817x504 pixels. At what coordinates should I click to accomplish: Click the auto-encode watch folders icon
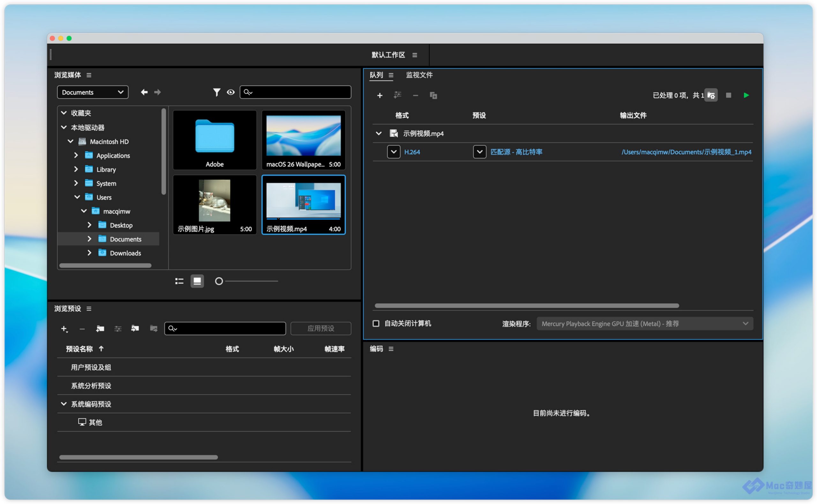coord(711,95)
